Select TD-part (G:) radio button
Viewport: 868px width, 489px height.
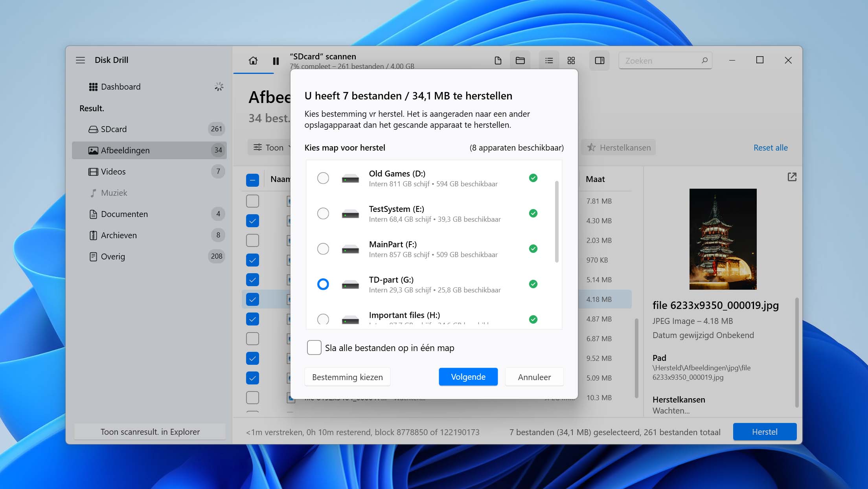(323, 284)
